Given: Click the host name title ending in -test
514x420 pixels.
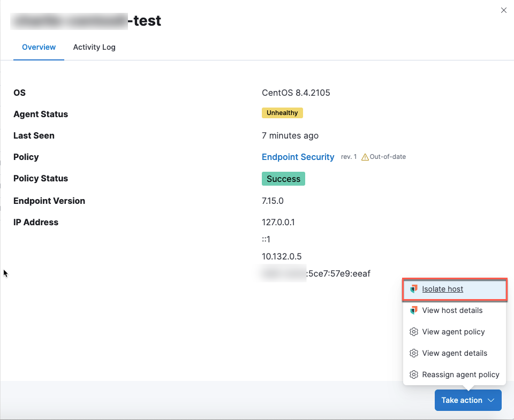Looking at the screenshot, I should click(87, 21).
